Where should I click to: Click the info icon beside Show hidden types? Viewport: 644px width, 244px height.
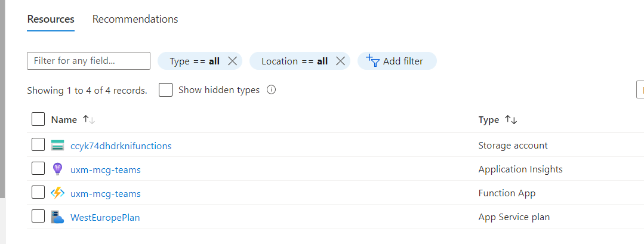pyautogui.click(x=272, y=90)
